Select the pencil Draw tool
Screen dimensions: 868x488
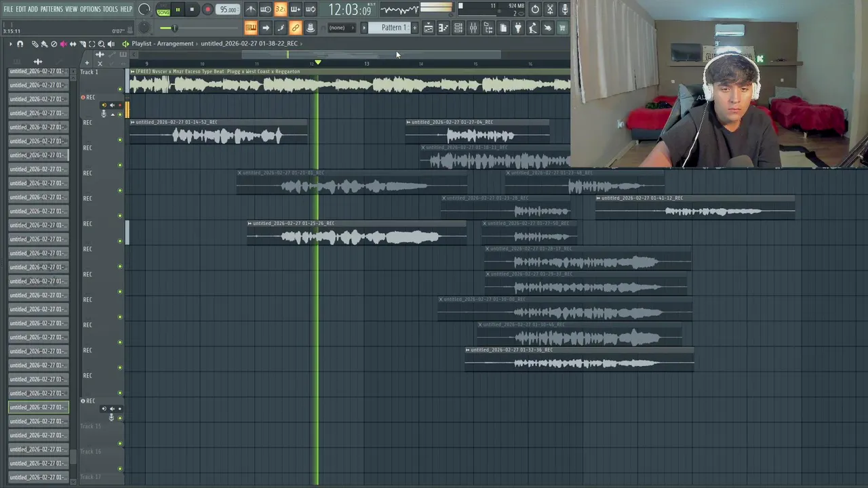pos(35,44)
